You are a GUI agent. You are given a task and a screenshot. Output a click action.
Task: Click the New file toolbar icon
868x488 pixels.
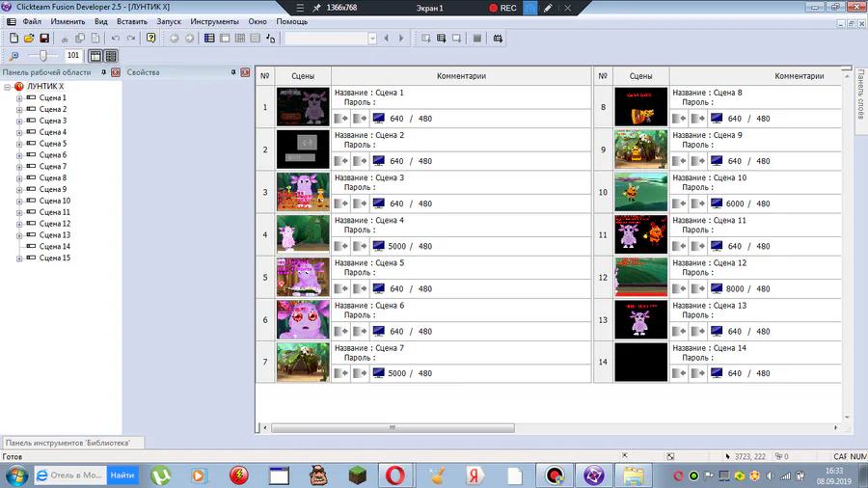(14, 39)
